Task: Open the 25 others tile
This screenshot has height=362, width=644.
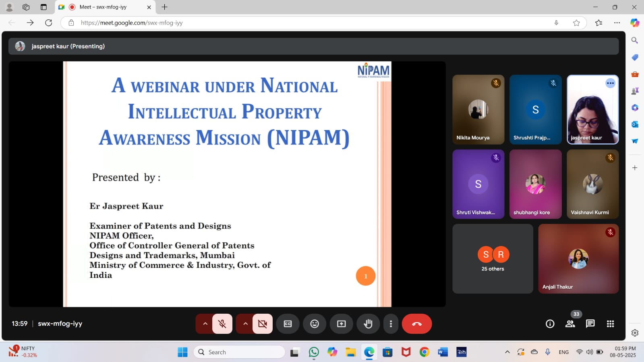Action: 493,259
